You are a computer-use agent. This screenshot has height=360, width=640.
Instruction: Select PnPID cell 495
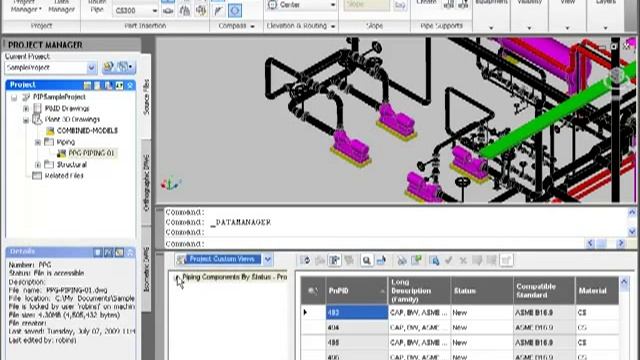tap(357, 343)
